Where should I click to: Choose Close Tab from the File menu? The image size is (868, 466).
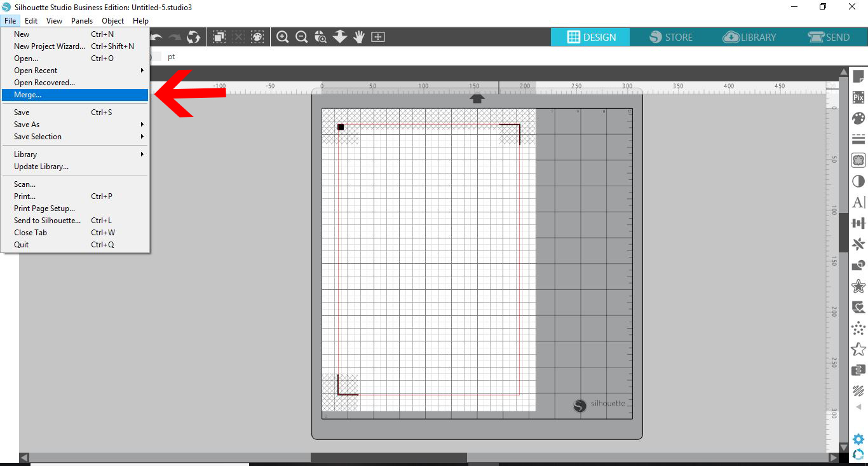coord(74,233)
